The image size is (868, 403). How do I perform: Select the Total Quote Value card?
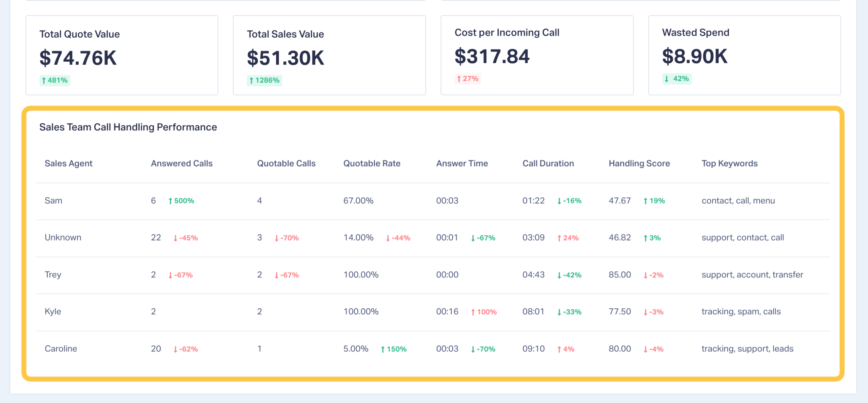point(122,55)
